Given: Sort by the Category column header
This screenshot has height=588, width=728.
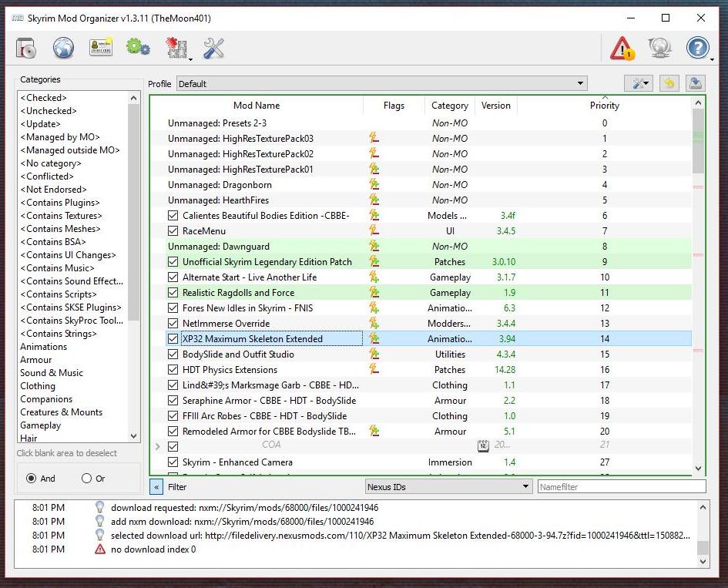Looking at the screenshot, I should point(449,106).
